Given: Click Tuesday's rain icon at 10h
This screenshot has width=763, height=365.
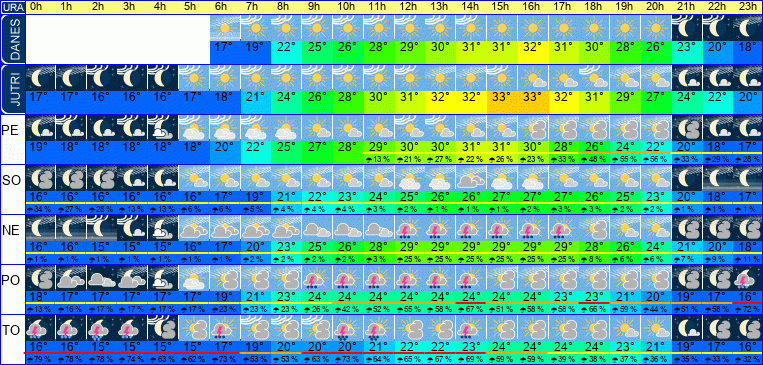Looking at the screenshot, I should point(348,328).
